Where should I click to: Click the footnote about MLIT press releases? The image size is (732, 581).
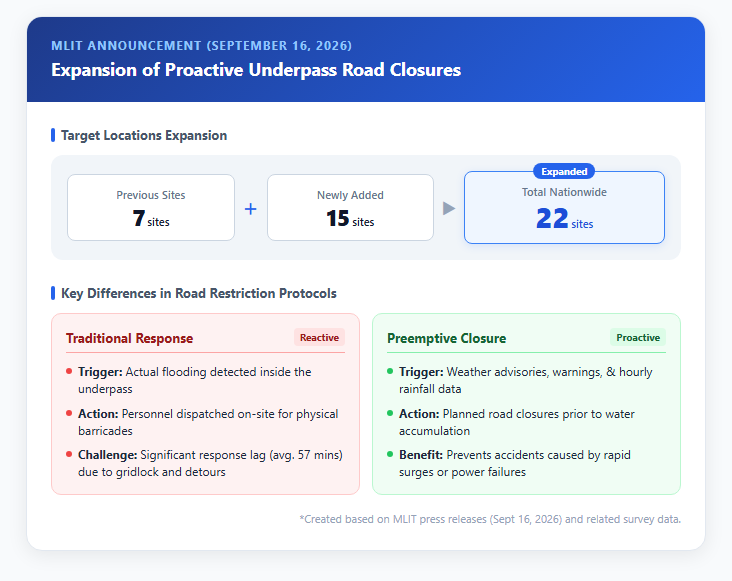(x=490, y=519)
